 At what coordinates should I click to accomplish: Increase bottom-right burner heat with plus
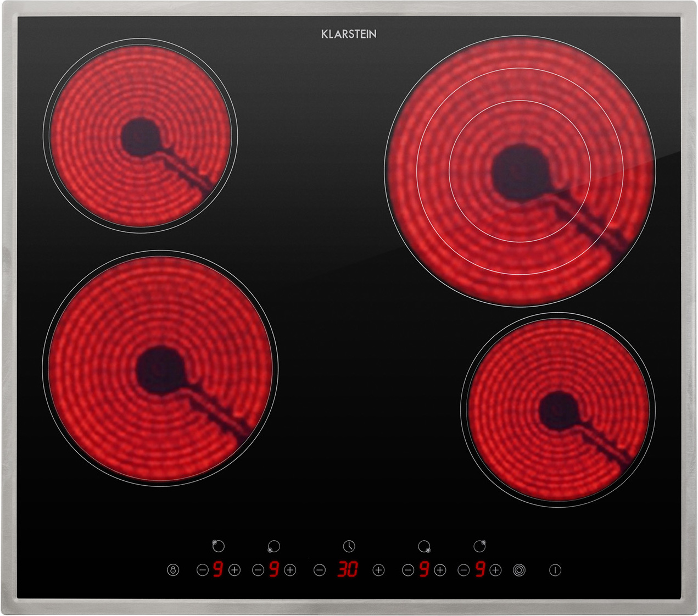click(x=440, y=570)
